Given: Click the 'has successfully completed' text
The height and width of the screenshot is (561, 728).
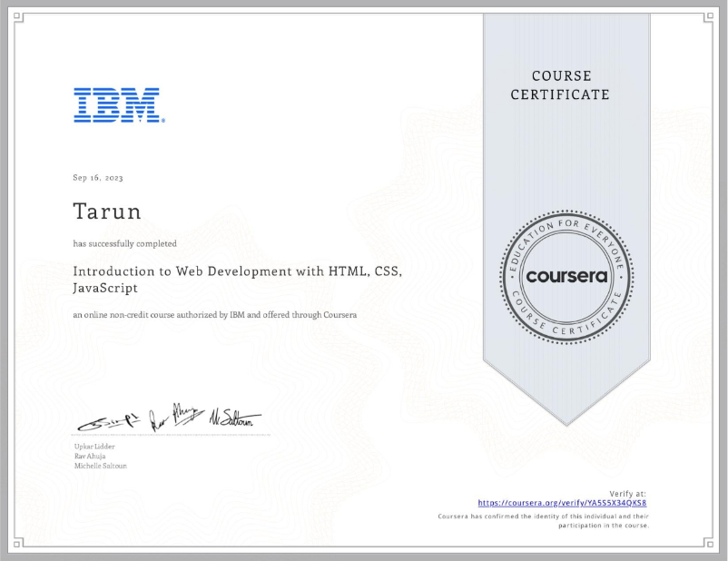Looking at the screenshot, I should pos(125,244).
